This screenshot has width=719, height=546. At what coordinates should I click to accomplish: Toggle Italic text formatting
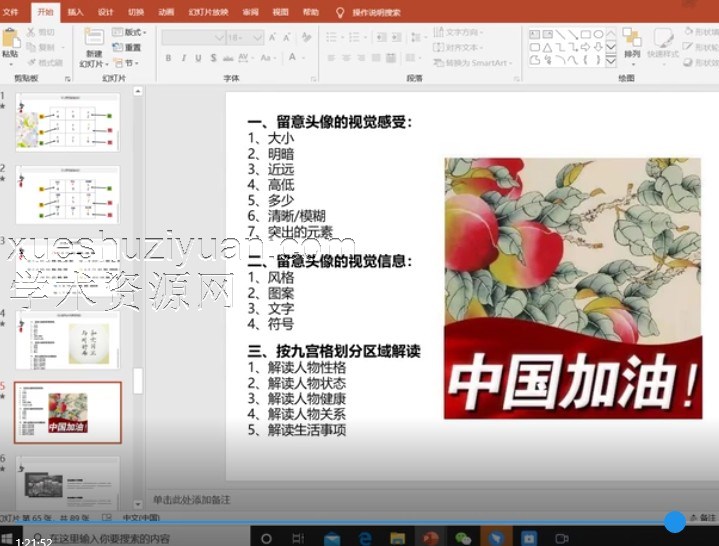click(184, 59)
